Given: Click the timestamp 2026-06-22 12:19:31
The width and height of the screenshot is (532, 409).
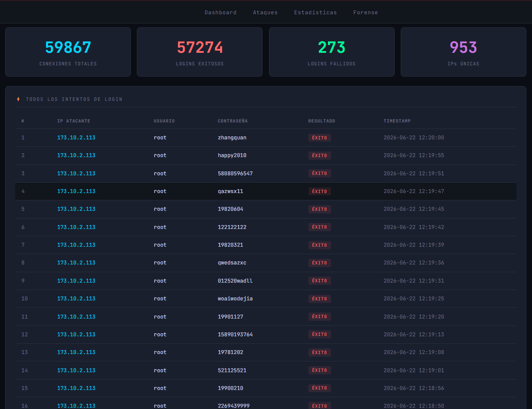Looking at the screenshot, I should click(x=414, y=281).
